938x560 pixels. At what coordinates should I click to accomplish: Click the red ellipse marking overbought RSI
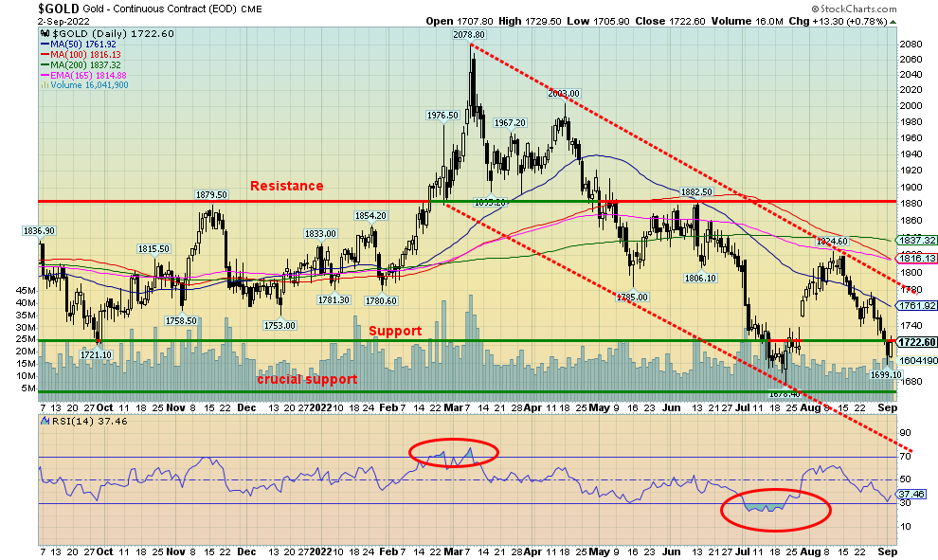pyautogui.click(x=453, y=452)
